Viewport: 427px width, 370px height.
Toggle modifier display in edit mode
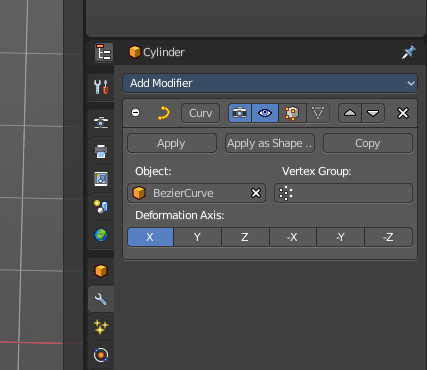[x=292, y=113]
